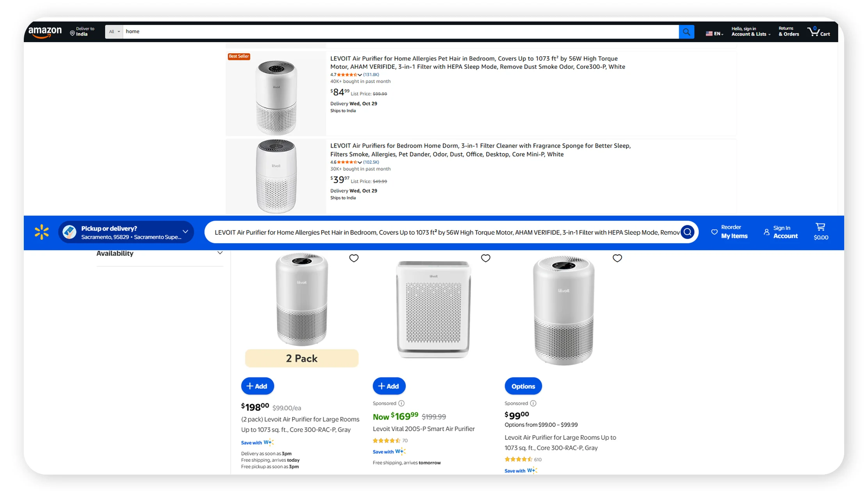Open Returns & Orders
The image size is (868, 491).
(788, 31)
